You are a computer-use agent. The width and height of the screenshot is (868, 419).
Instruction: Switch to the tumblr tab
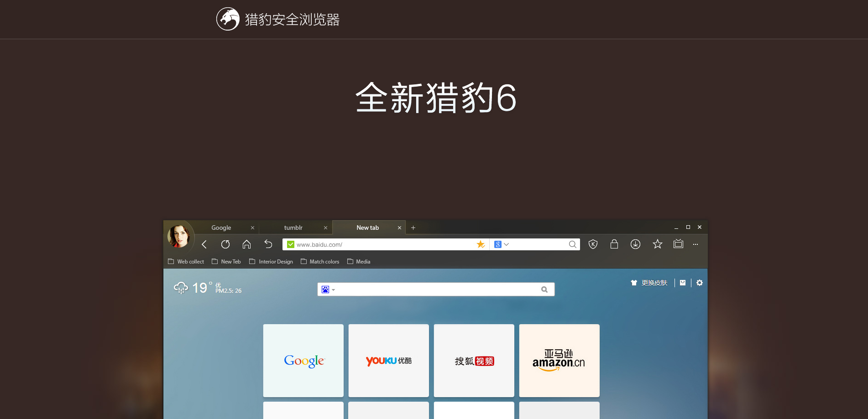pyautogui.click(x=293, y=228)
